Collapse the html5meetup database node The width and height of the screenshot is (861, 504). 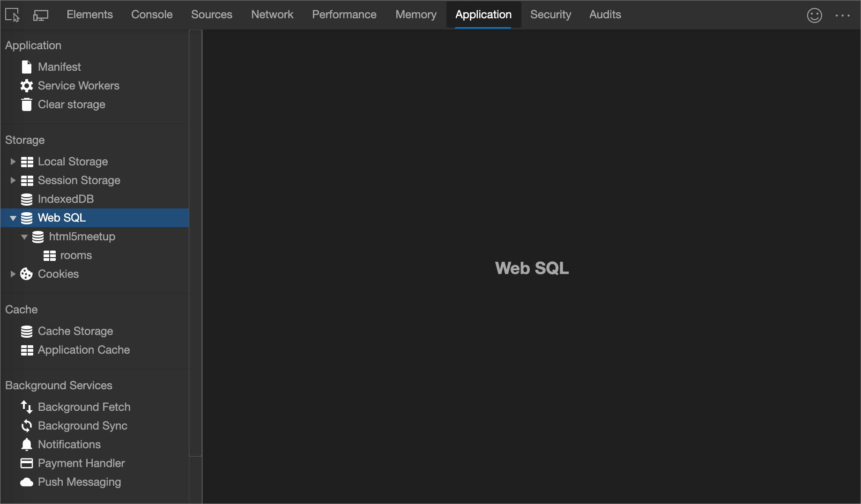click(24, 237)
